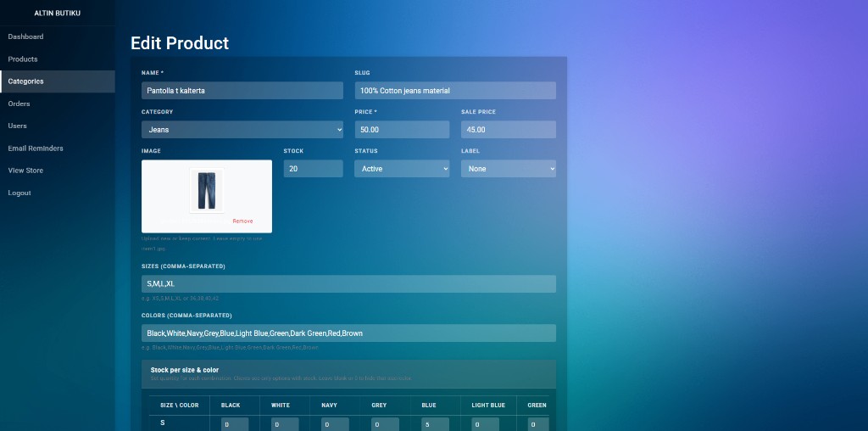Click the Sizes comma-separated input
Viewport: 868px width, 431px height.
tap(348, 283)
